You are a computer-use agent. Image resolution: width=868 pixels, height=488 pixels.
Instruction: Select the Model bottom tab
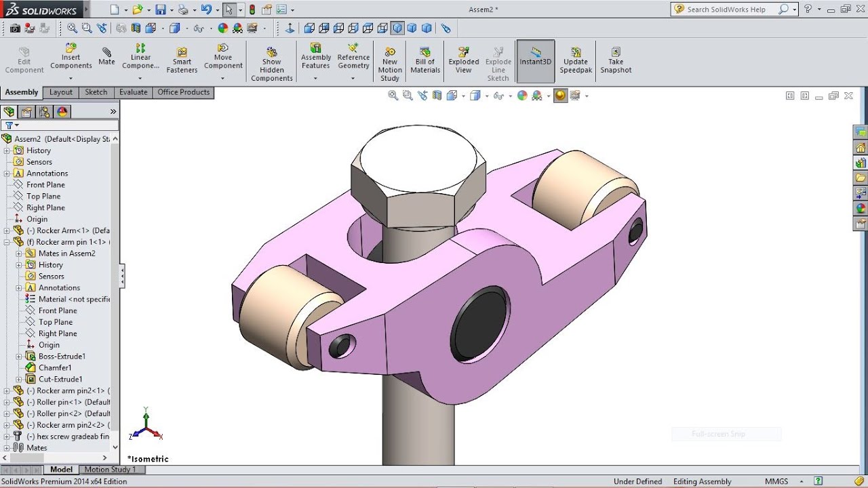(x=61, y=469)
